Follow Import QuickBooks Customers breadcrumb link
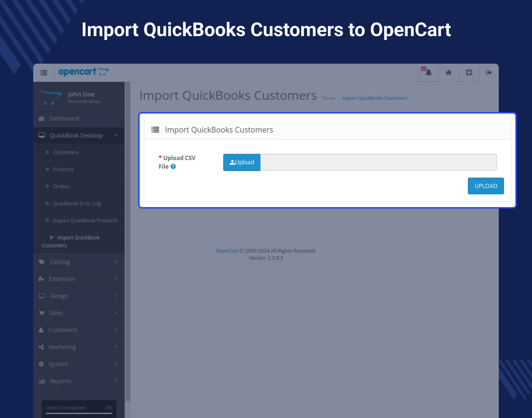Viewport: 532px width, 418px height. [x=375, y=98]
